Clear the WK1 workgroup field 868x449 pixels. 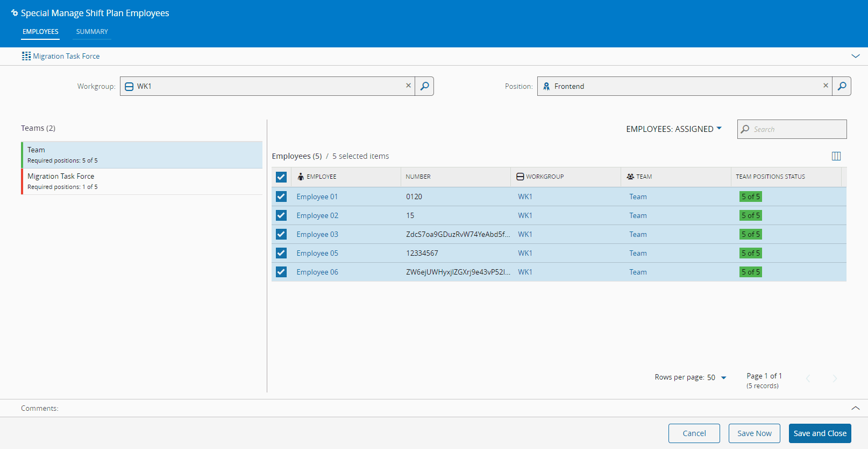pyautogui.click(x=408, y=86)
